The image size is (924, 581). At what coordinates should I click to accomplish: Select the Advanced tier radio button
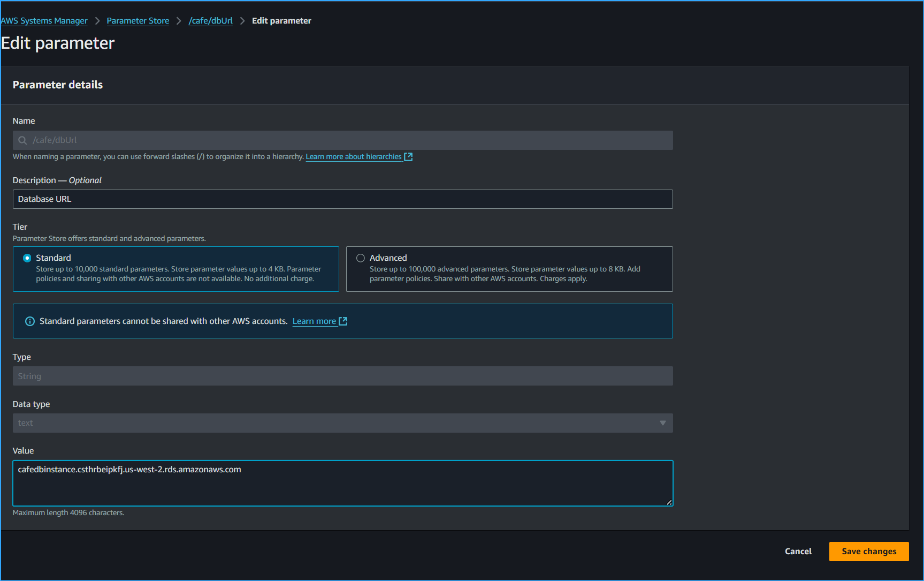(360, 258)
